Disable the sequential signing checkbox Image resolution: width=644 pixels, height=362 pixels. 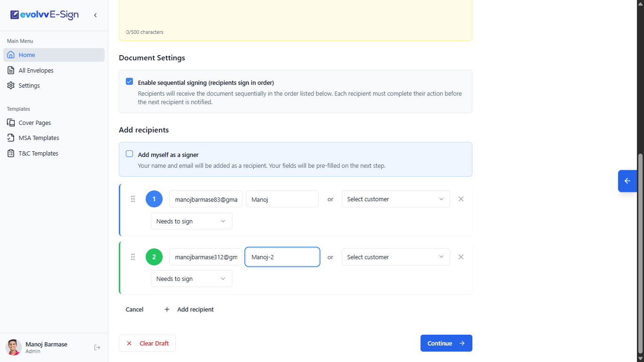[130, 82]
